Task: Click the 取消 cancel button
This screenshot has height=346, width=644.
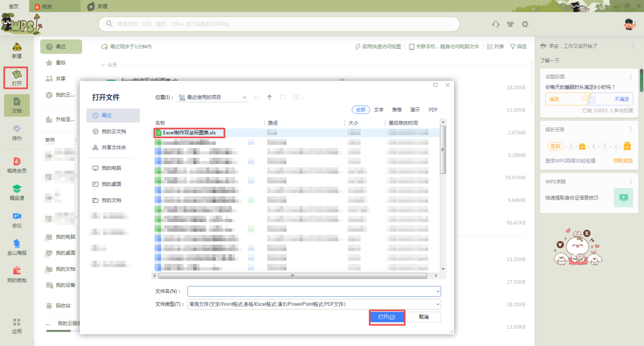Action: pyautogui.click(x=423, y=317)
